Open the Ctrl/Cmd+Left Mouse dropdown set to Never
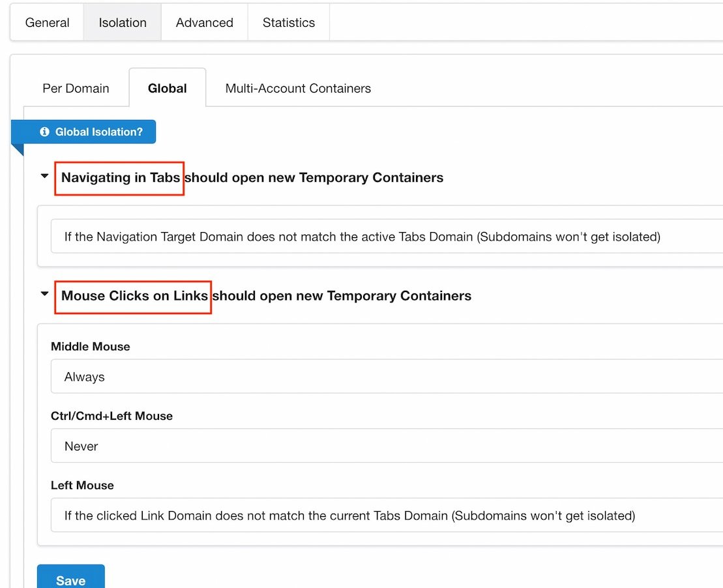This screenshot has width=723, height=588. point(386,447)
